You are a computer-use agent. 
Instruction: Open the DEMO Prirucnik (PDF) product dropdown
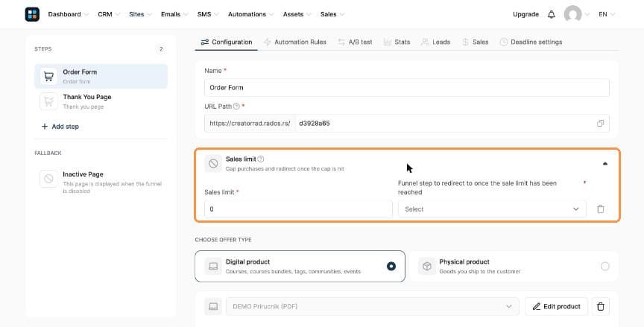tap(373, 306)
